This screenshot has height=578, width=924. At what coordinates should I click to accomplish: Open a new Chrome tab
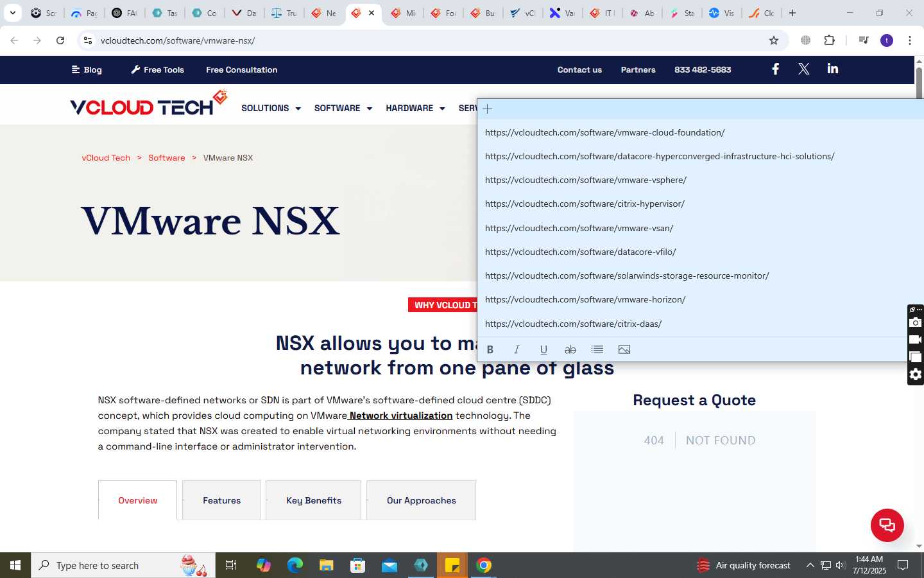(x=792, y=13)
